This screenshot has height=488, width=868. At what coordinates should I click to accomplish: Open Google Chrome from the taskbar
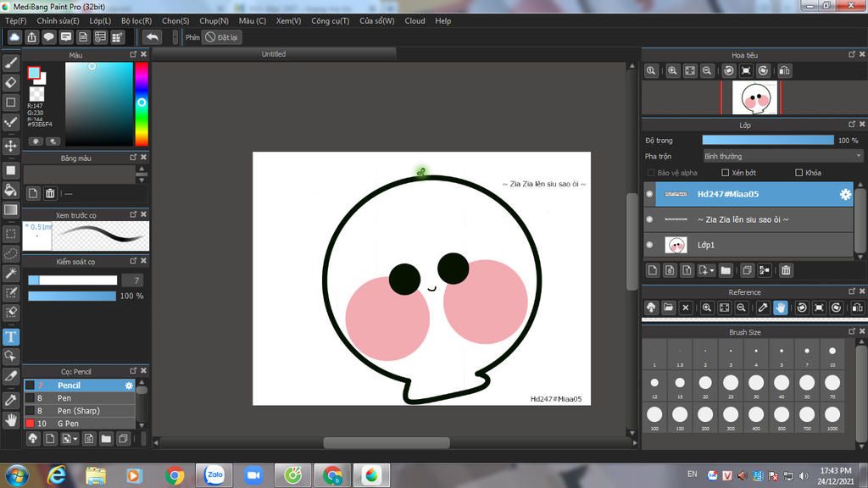point(175,475)
